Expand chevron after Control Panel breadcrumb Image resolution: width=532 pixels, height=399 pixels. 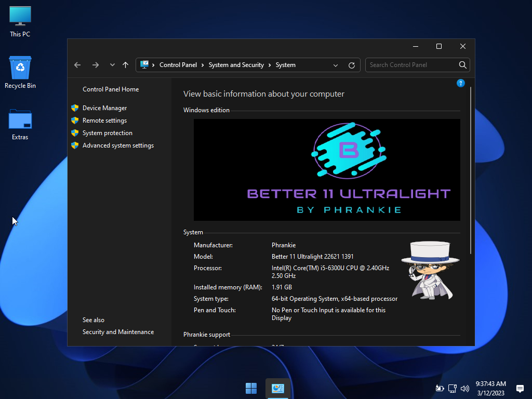(x=203, y=65)
